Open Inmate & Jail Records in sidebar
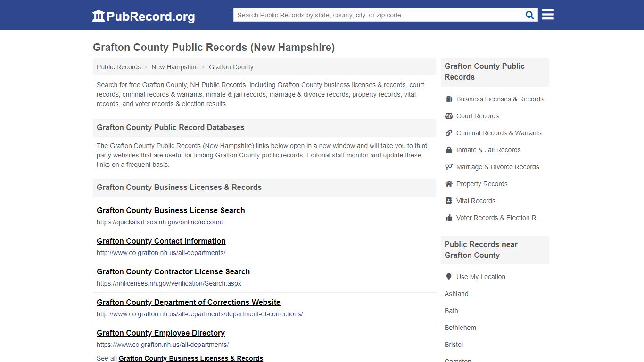 (488, 150)
